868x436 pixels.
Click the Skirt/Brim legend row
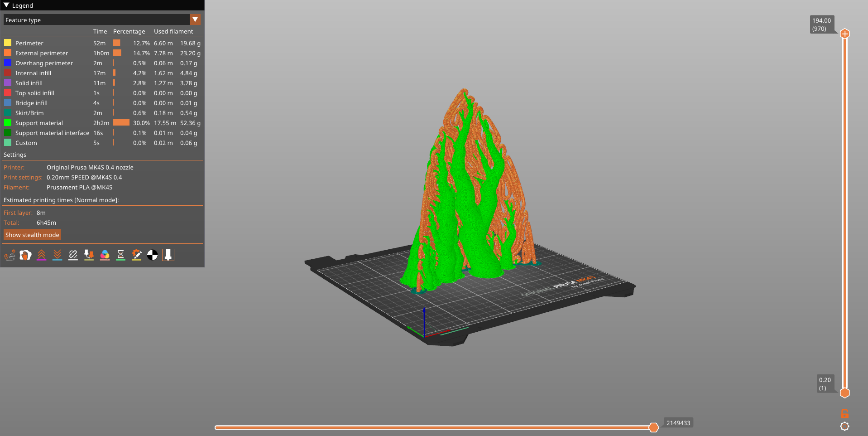tap(102, 113)
